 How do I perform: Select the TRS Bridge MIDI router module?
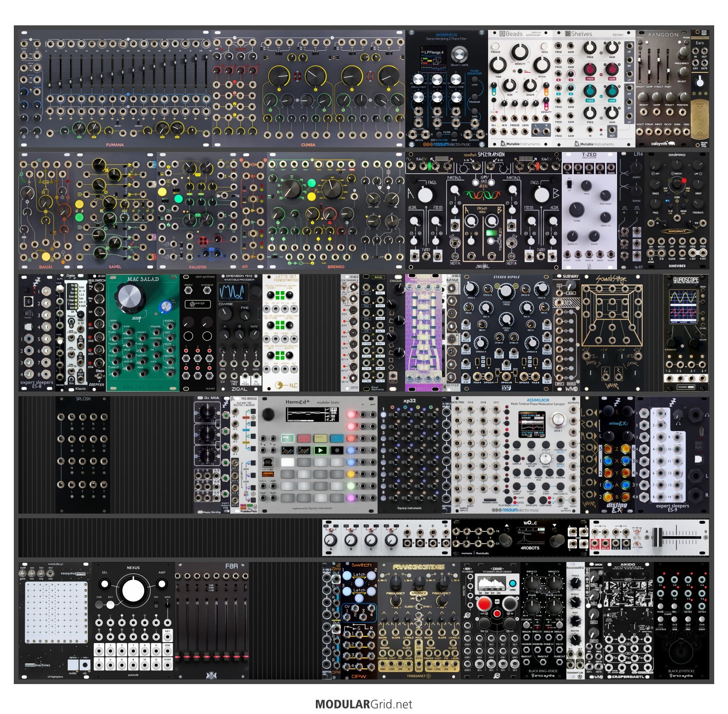pyautogui.click(x=244, y=455)
